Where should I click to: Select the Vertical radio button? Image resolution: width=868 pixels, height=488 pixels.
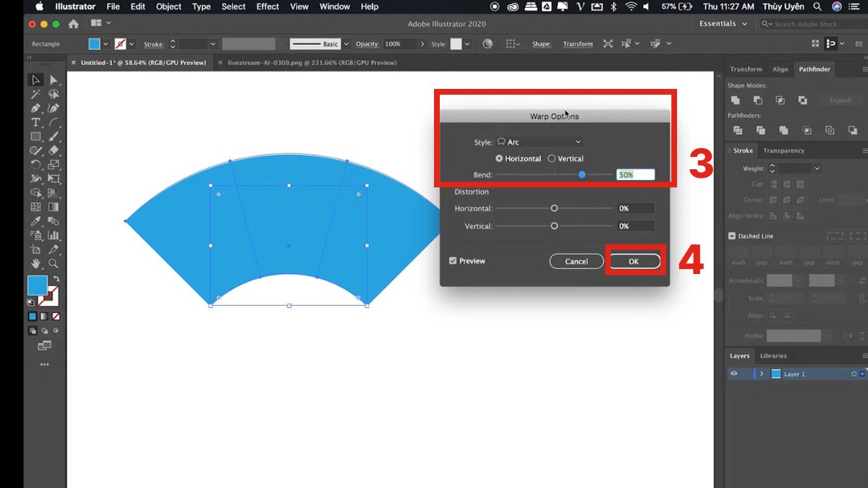tap(552, 158)
